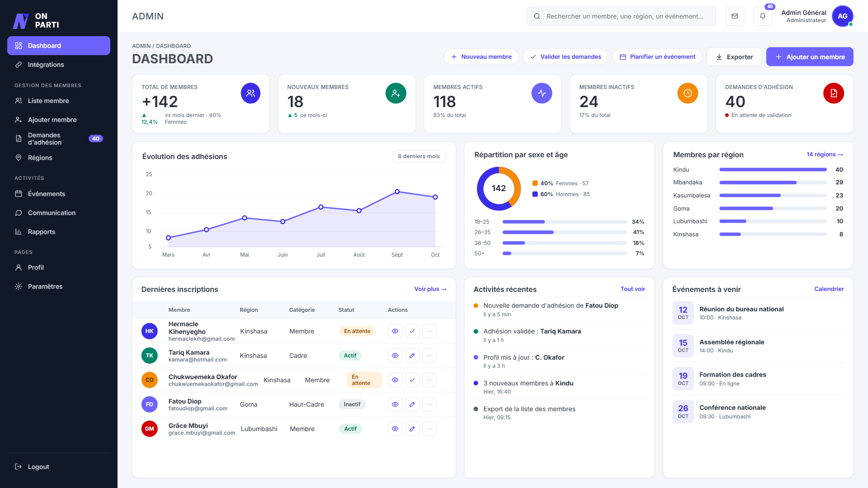Open notifications bell icon
The image size is (868, 488).
point(763,16)
